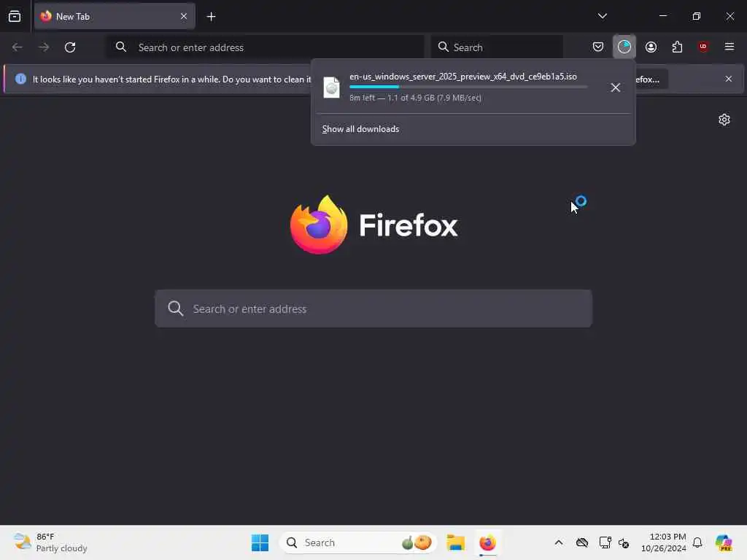Click the download progress bar

click(468, 87)
